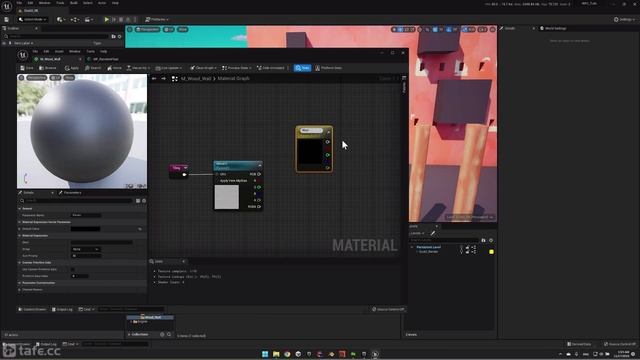Open the File menu in material editor
This screenshot has height=360, width=640.
click(x=35, y=51)
